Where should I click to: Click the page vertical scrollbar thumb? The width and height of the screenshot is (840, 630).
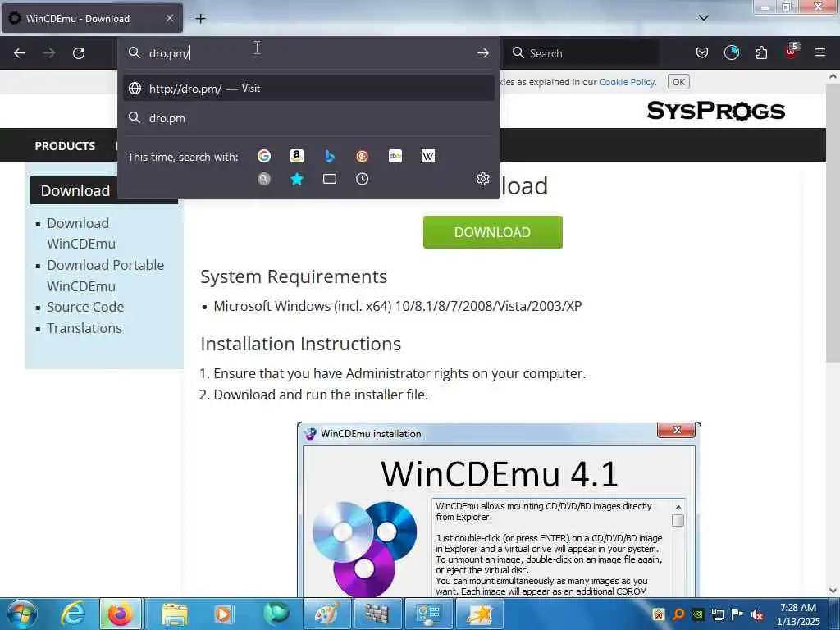[x=833, y=222]
